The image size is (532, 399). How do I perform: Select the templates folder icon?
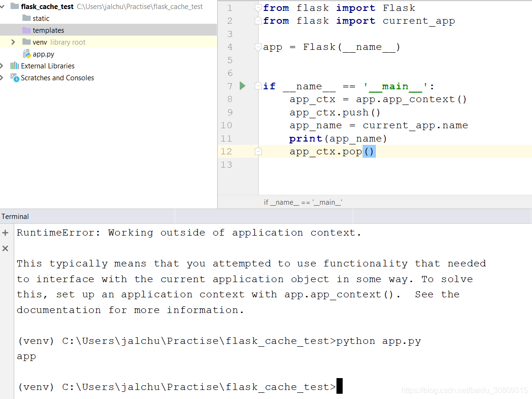[x=28, y=30]
